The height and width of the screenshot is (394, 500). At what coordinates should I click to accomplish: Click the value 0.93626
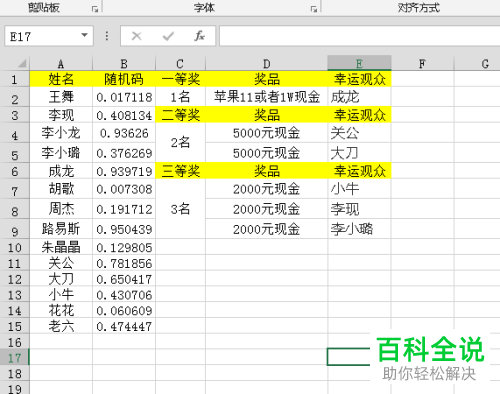coord(124,133)
